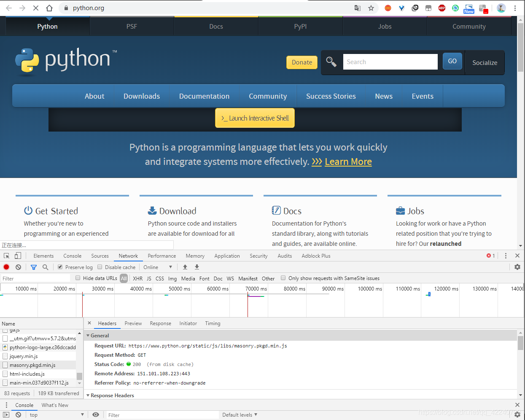
Task: Click the user profile avatar
Action: coord(501,8)
